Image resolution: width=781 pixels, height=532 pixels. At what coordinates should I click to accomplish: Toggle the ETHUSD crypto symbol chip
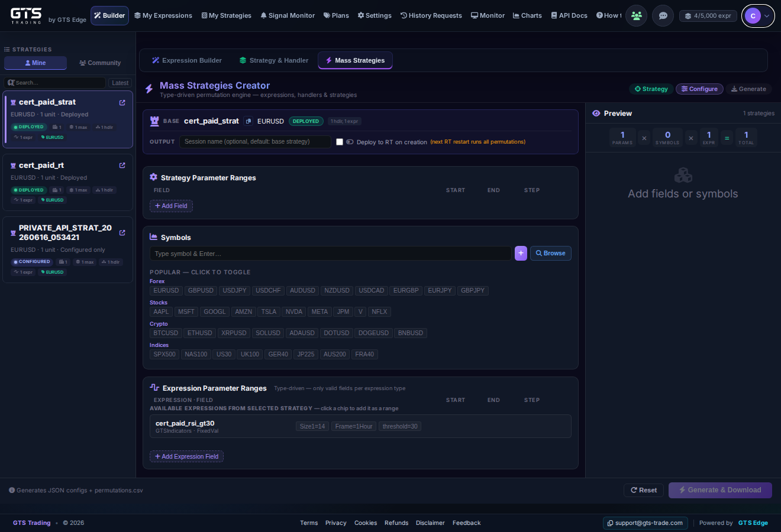(x=200, y=333)
